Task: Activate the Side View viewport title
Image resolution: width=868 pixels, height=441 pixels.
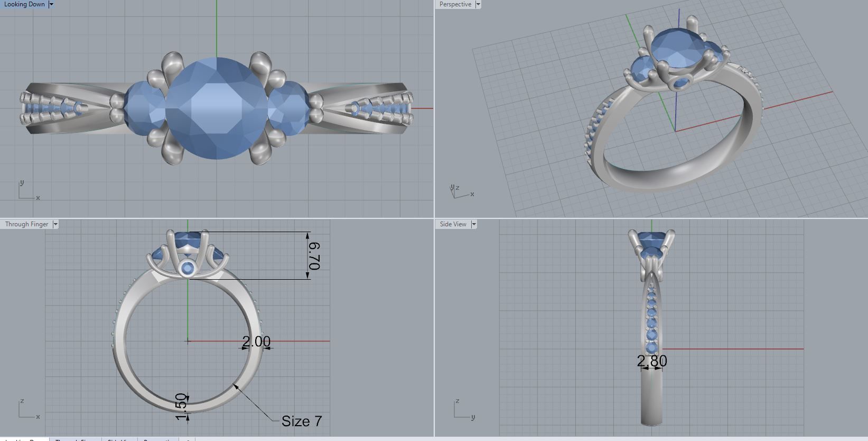Action: coord(453,224)
